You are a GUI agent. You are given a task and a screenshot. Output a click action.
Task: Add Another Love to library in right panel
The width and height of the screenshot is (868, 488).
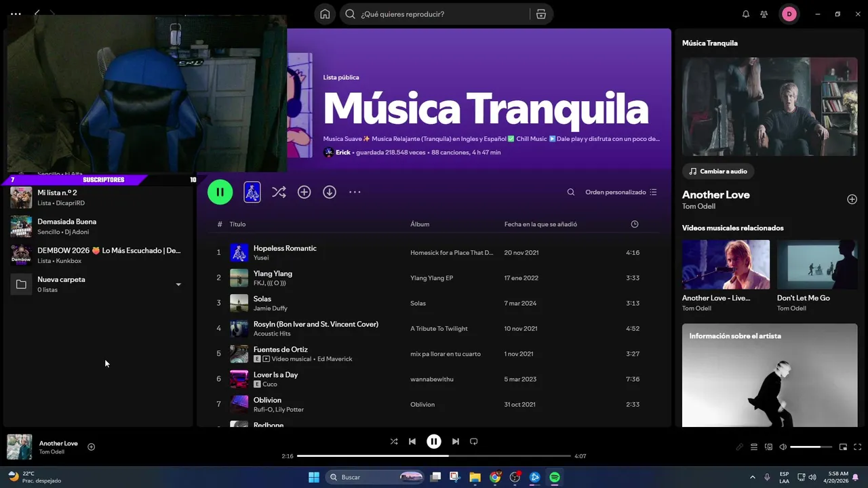[x=852, y=199]
